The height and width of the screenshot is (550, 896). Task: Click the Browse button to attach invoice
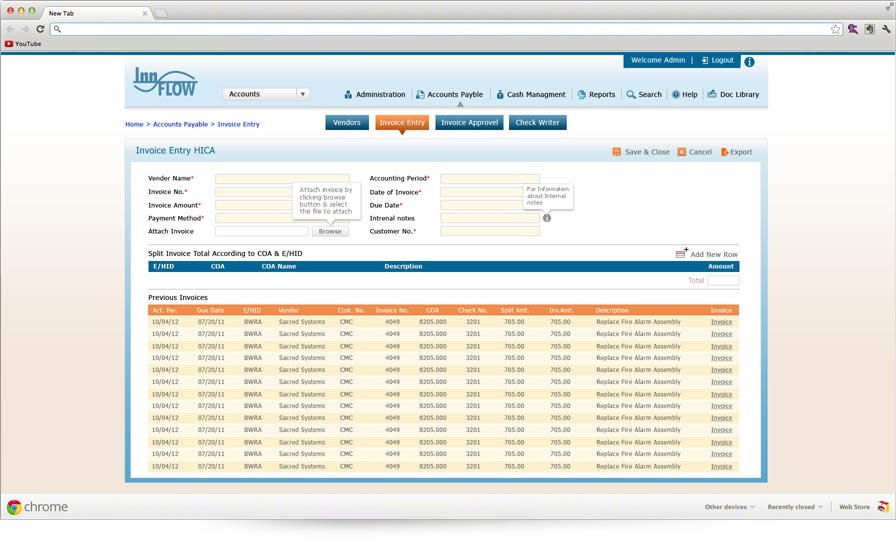point(330,231)
